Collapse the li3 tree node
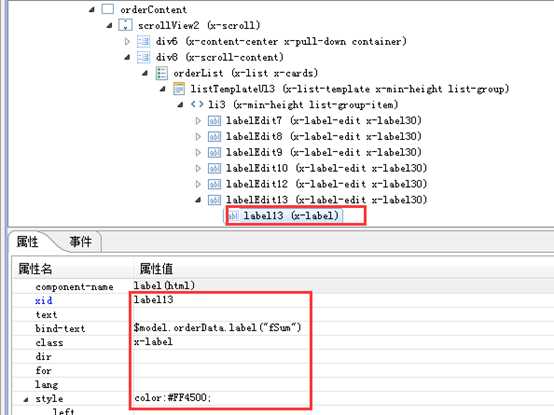This screenshot has height=415, width=554. click(180, 105)
